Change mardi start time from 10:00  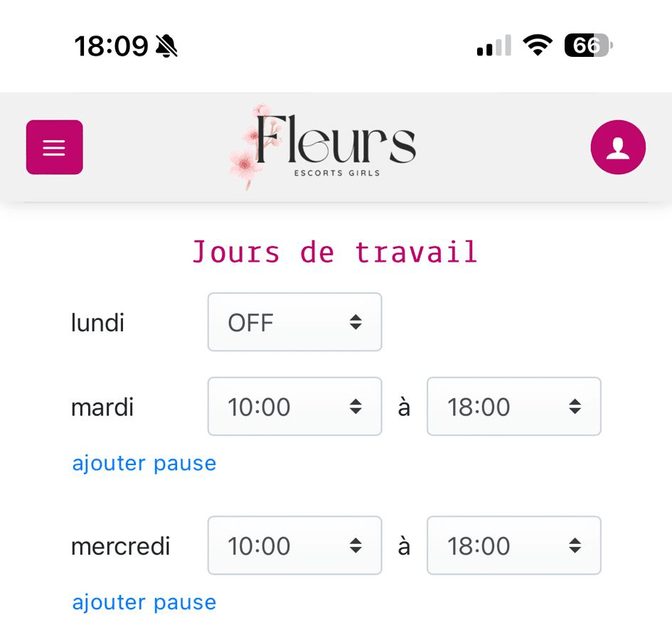(x=294, y=407)
